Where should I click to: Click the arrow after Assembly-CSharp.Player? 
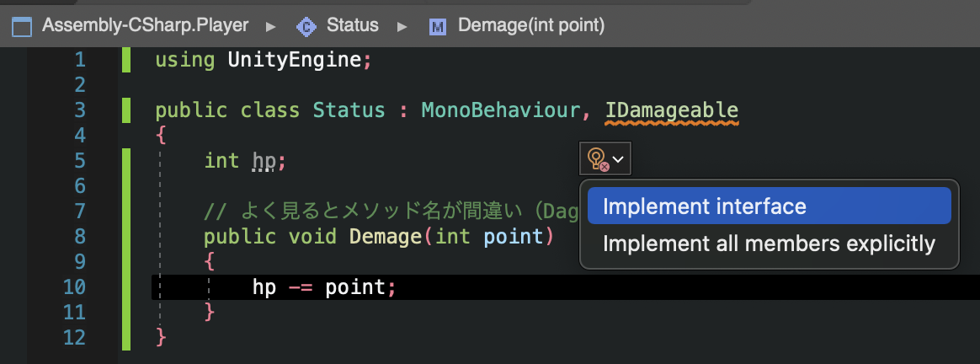pos(270,26)
